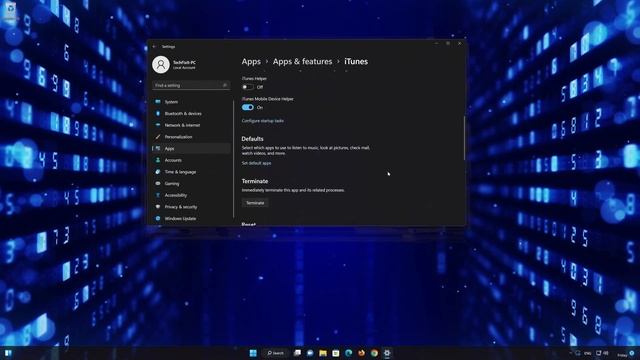Click the magnifier icon in Find a setting
Image resolution: width=640 pixels, height=360 pixels.
click(x=225, y=85)
